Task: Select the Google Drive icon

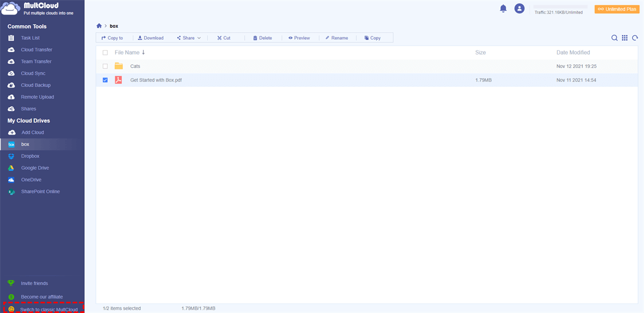Action: tap(11, 168)
